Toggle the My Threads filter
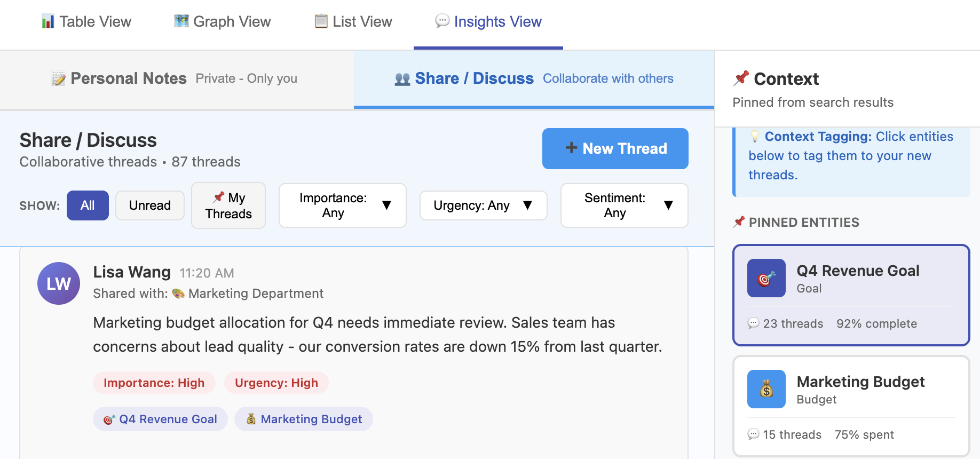Viewport: 980px width, 459px height. pyautogui.click(x=228, y=205)
